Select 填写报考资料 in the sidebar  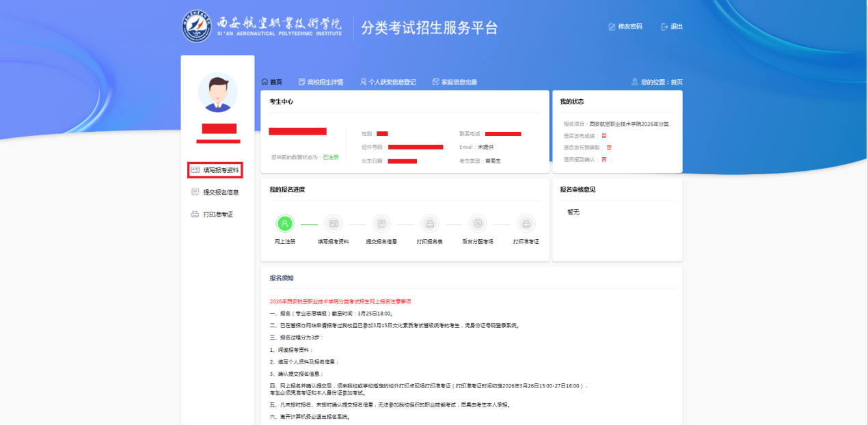click(x=215, y=170)
